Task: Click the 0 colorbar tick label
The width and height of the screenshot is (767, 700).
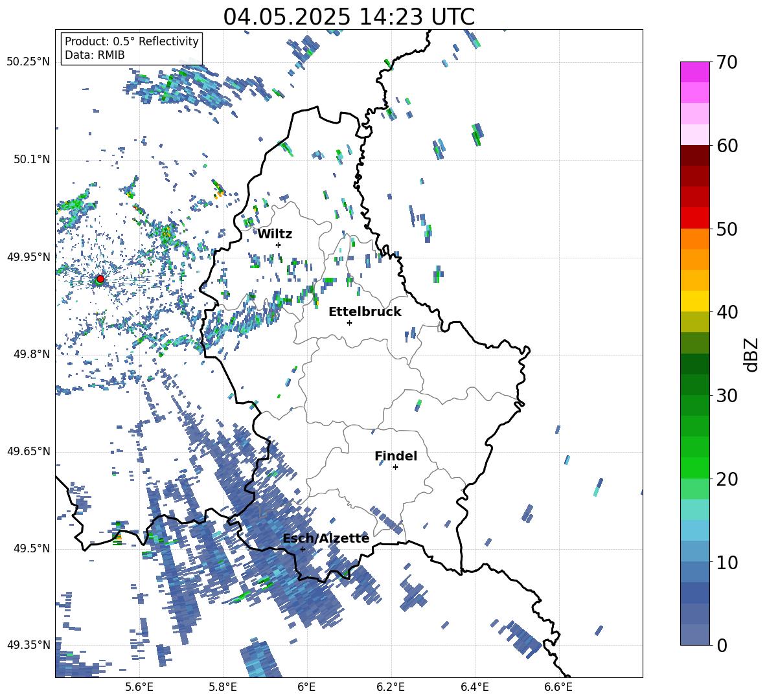Action: tap(722, 645)
